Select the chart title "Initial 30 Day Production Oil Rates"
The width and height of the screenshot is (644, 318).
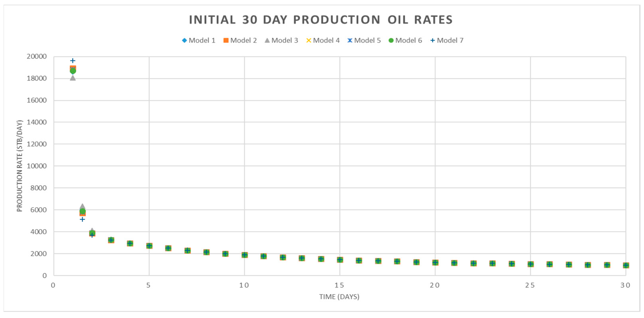point(321,20)
